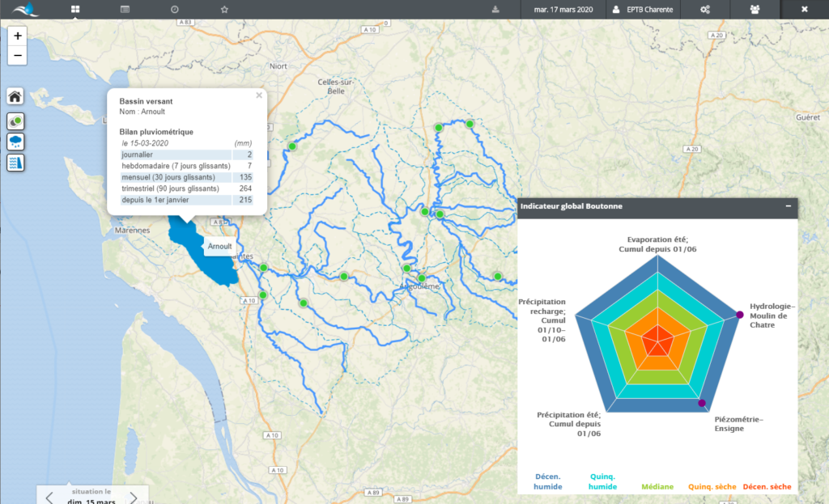
Task: Open the dashboard grid tab
Action: click(x=75, y=10)
